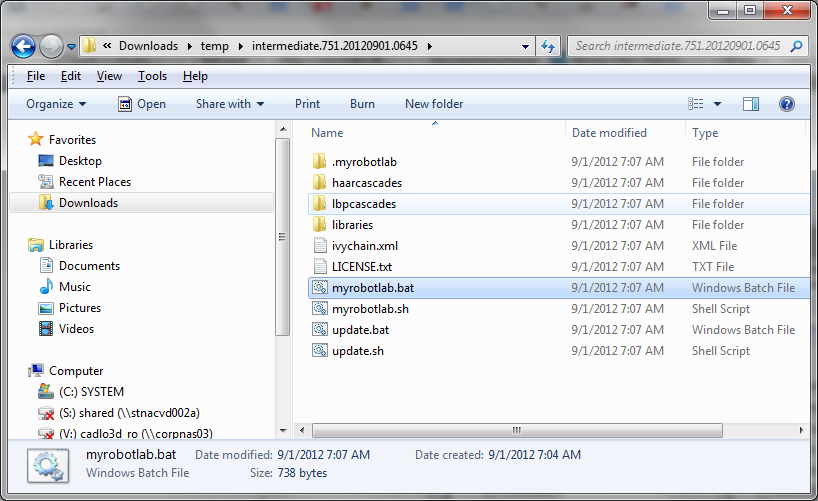818x501 pixels.
Task: Open the View menu
Action: pyautogui.click(x=109, y=76)
